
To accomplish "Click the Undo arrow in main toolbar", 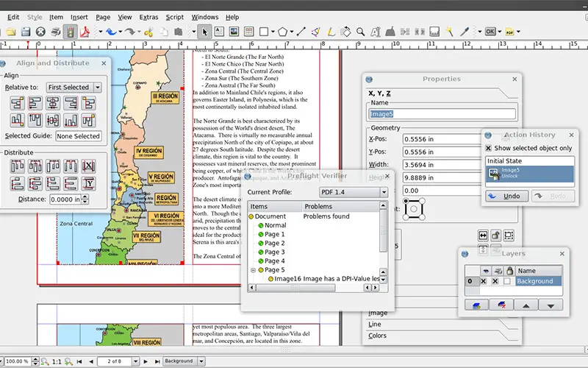I will click(111, 32).
